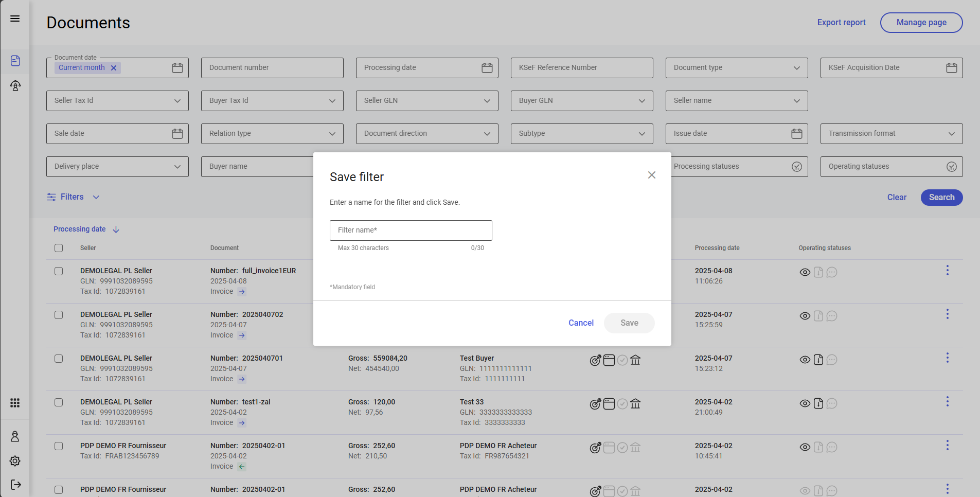Open the hamburger navigation menu
The image size is (980, 497).
pyautogui.click(x=15, y=19)
